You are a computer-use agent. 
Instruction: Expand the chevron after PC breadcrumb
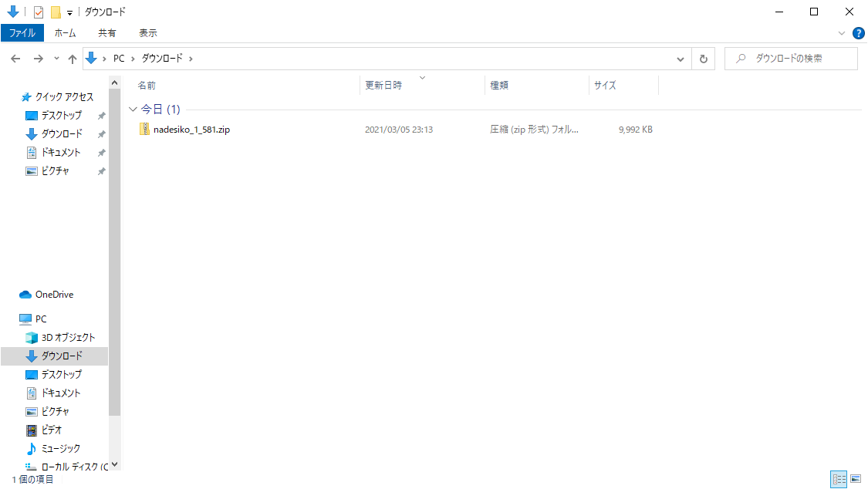click(133, 59)
